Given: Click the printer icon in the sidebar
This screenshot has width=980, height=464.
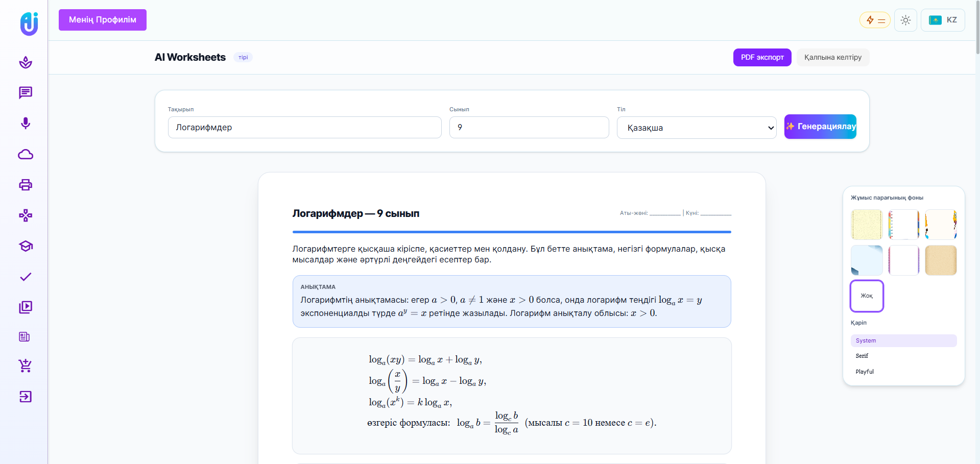Looking at the screenshot, I should click(26, 185).
